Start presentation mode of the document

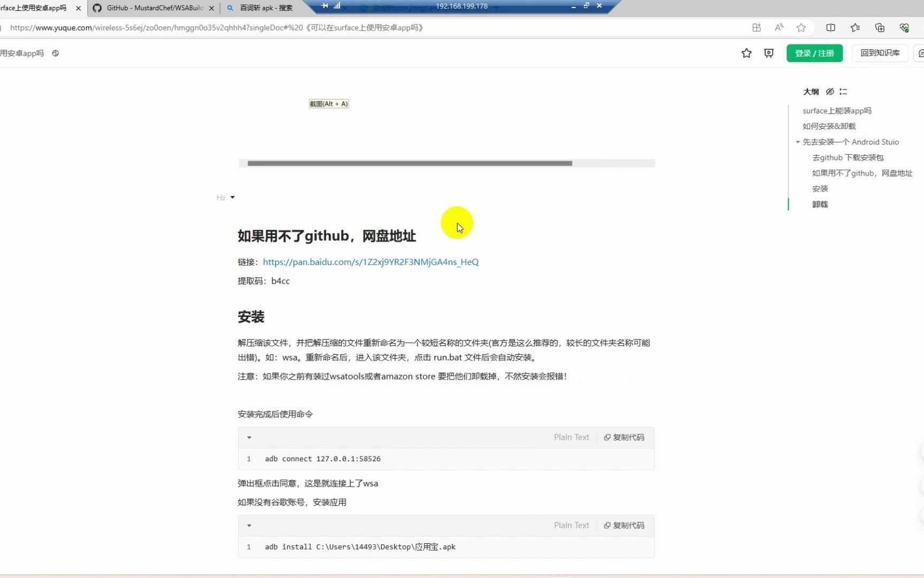(769, 53)
